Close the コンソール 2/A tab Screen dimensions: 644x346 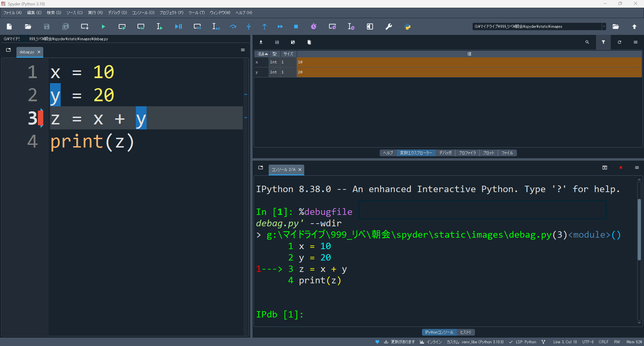[x=300, y=170]
